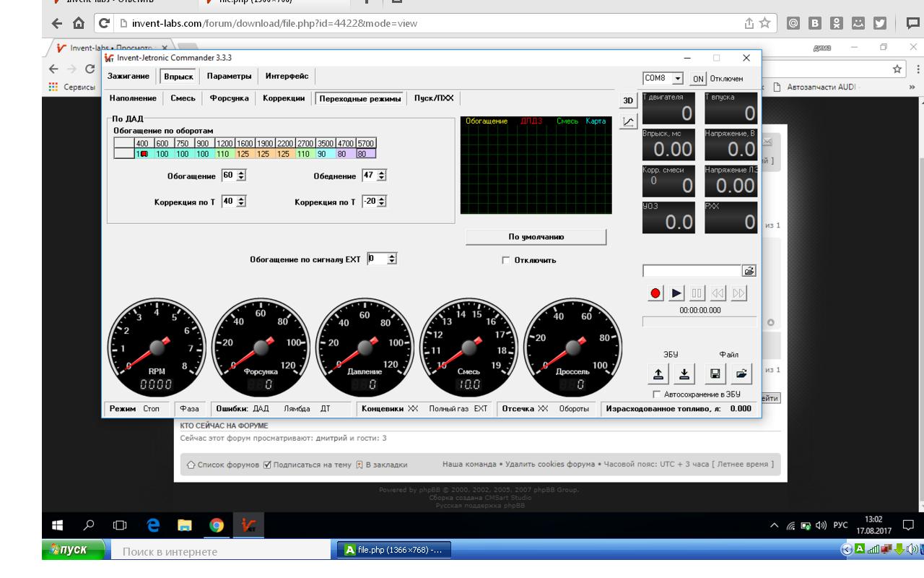
Task: Upload settings to ЭБУ arrow-up icon
Action: pyautogui.click(x=658, y=374)
